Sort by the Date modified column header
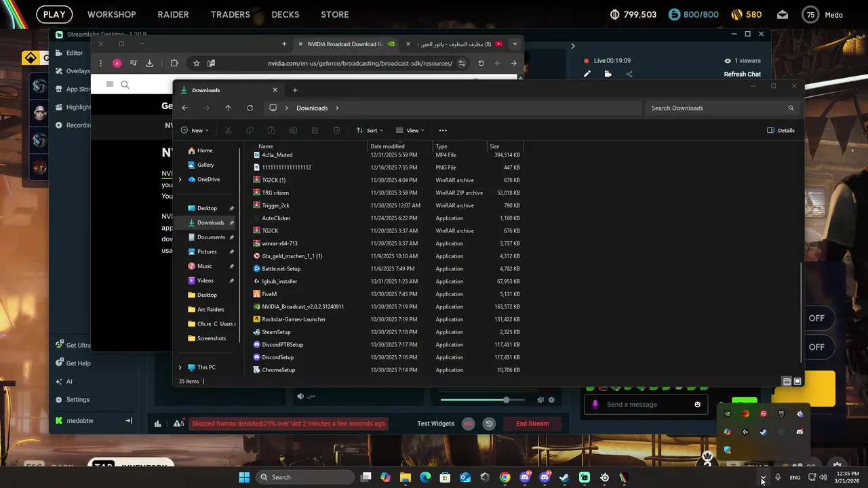 pyautogui.click(x=401, y=146)
